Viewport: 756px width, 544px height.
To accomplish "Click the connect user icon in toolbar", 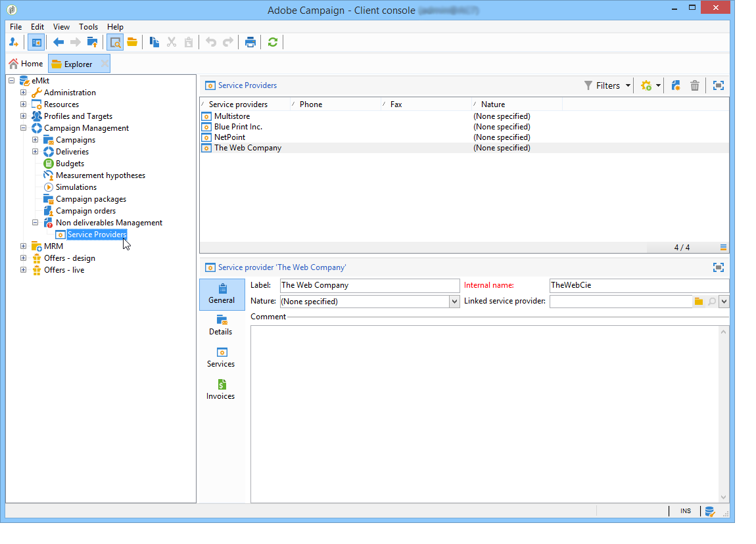I will (x=14, y=43).
